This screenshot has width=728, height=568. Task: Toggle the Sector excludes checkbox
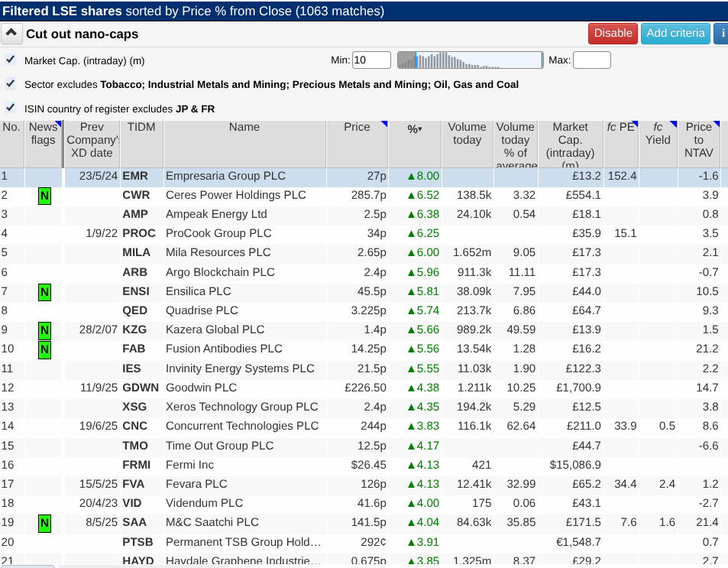(x=10, y=83)
